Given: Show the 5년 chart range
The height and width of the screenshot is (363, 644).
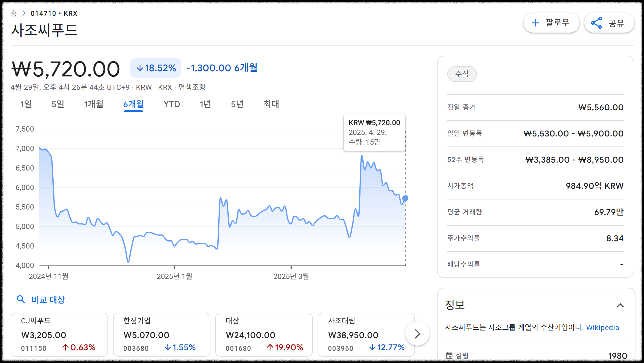Looking at the screenshot, I should tap(237, 104).
